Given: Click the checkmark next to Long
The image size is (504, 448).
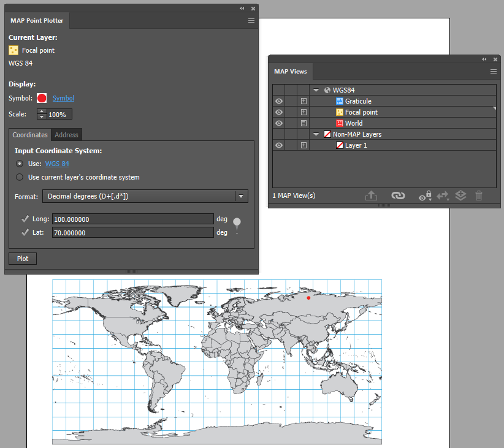Looking at the screenshot, I should (25, 219).
